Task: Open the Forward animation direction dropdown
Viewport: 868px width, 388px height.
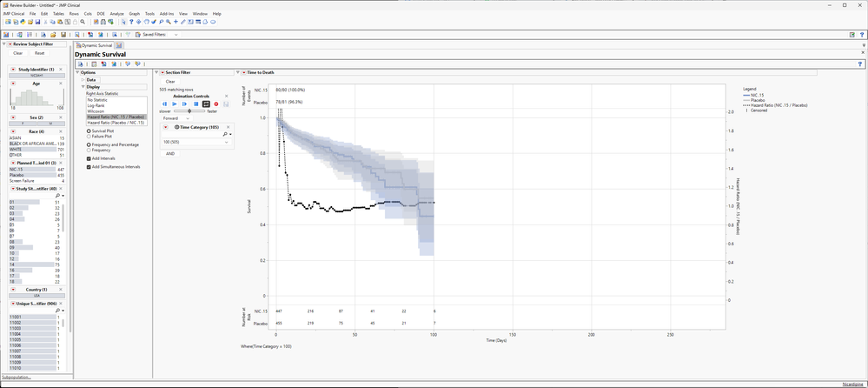Action: tap(176, 118)
